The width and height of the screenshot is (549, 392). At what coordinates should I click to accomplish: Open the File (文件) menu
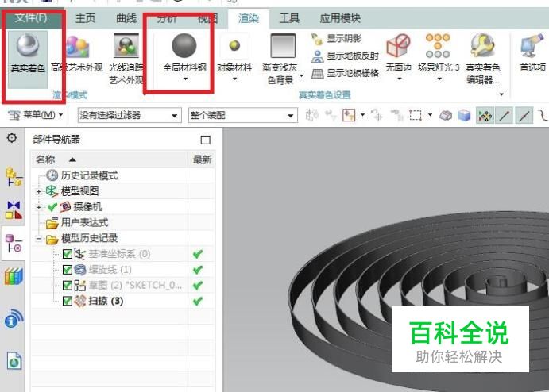[x=31, y=17]
